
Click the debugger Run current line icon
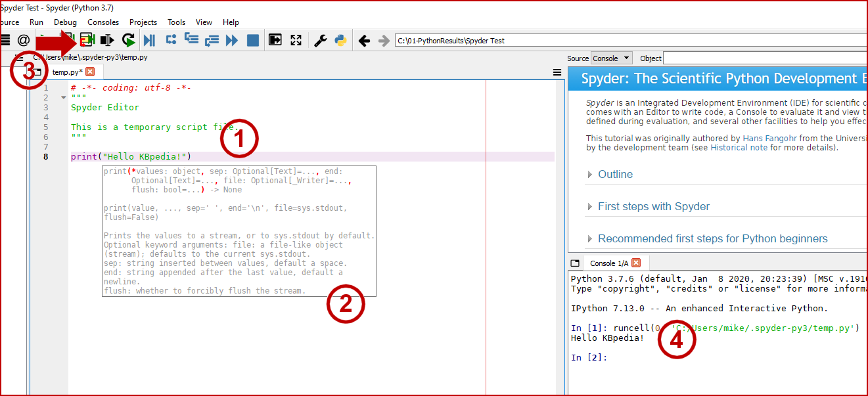[171, 40]
